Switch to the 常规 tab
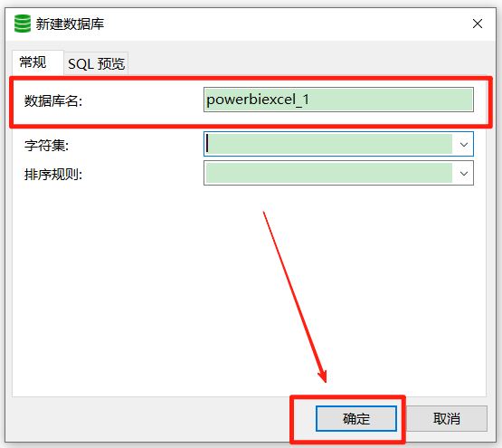Screen dimensions: 502x448 click(33, 62)
